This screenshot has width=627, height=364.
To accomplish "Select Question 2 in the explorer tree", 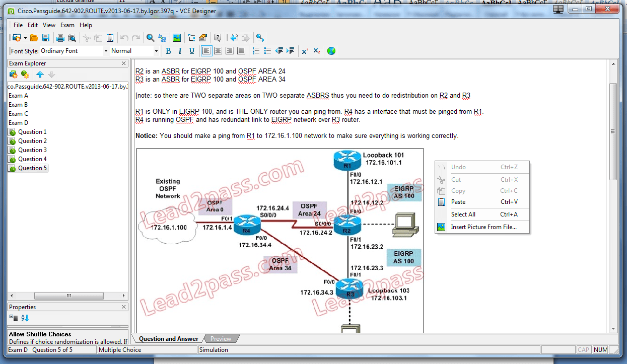I will (x=32, y=141).
